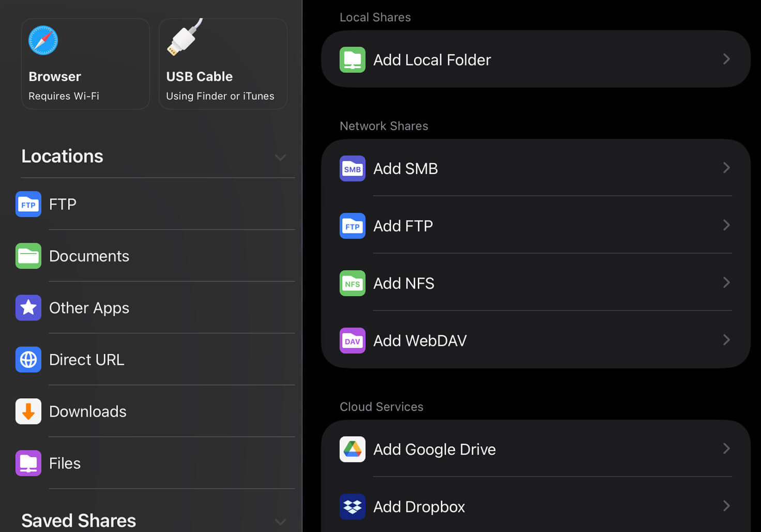Image resolution: width=761 pixels, height=532 pixels.
Task: Click the green Documents folder icon
Action: pyautogui.click(x=28, y=256)
